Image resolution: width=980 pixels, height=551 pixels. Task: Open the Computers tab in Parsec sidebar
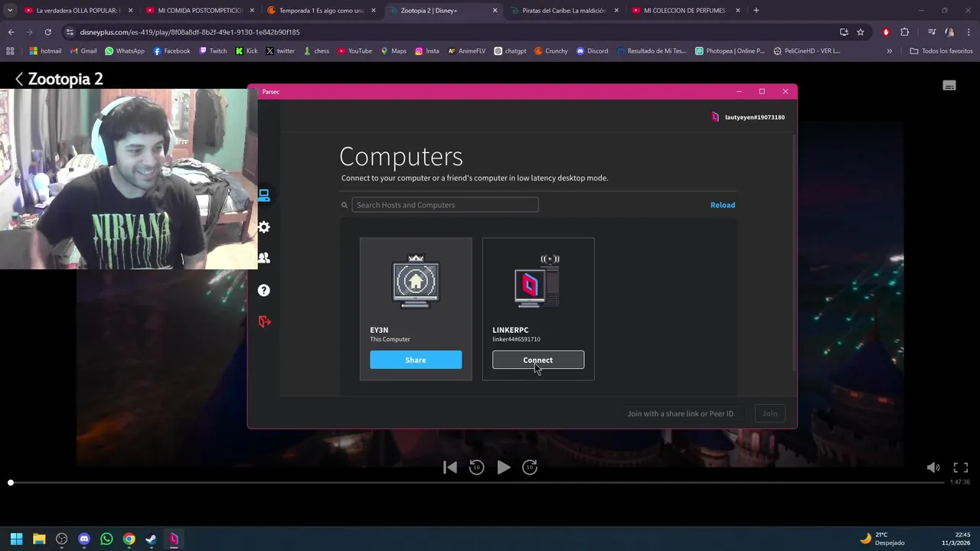pos(263,196)
